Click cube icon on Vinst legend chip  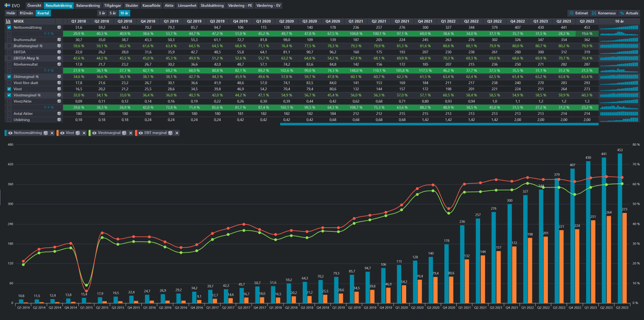click(77, 133)
